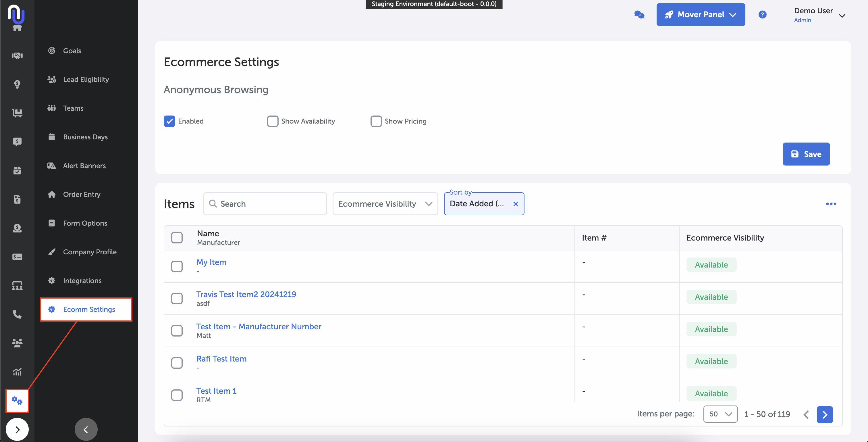Clear the Date Added sort with X

pyautogui.click(x=515, y=204)
